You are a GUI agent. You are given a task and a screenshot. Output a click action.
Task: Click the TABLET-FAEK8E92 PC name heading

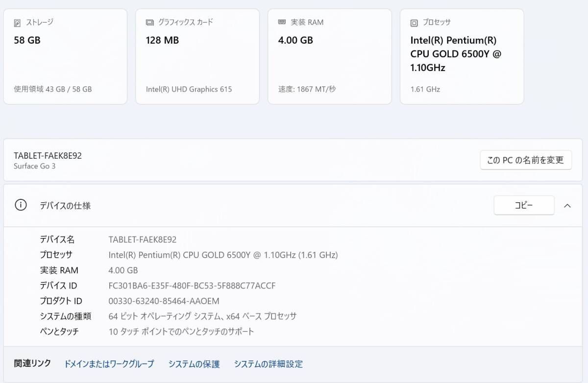tap(48, 156)
